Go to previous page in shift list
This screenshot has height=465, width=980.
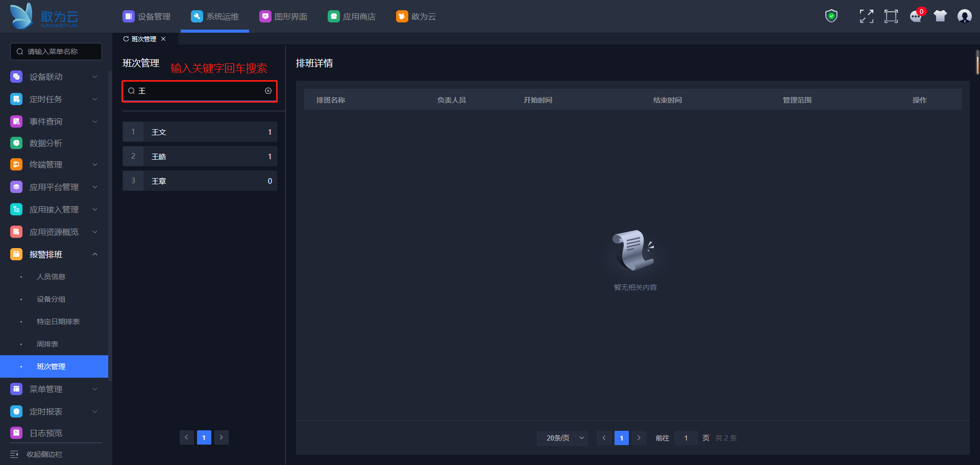click(187, 437)
